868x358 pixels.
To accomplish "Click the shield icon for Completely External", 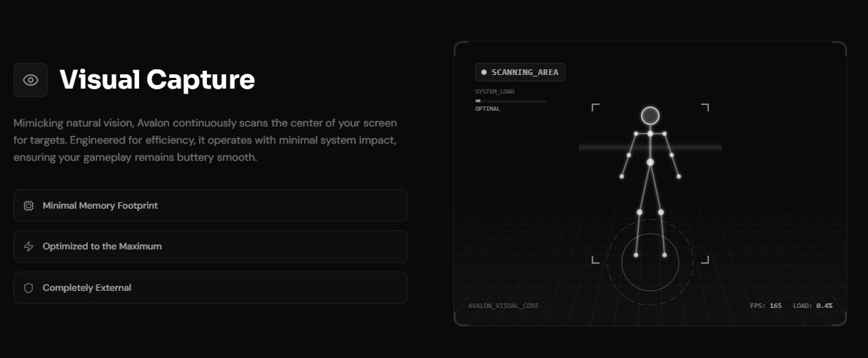I will (29, 288).
